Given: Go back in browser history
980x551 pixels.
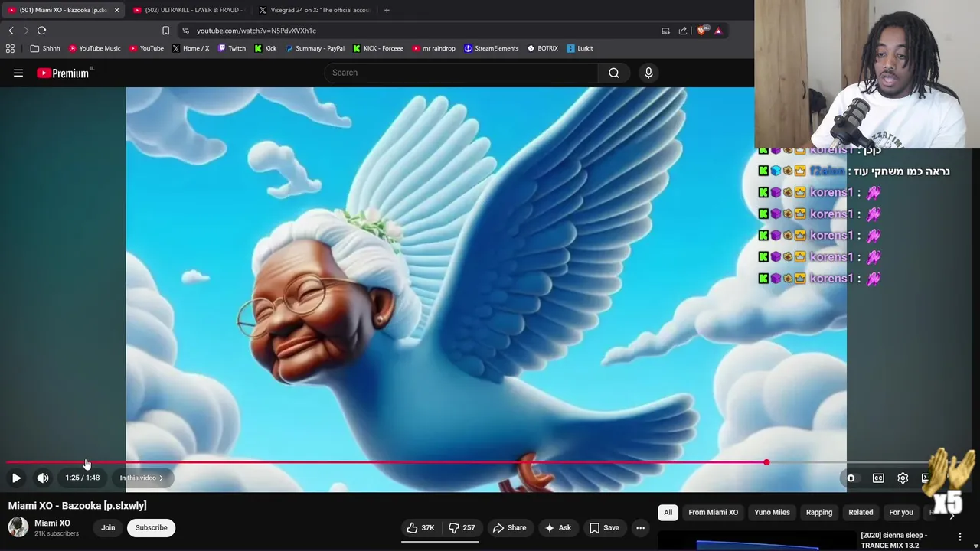Looking at the screenshot, I should 11,31.
